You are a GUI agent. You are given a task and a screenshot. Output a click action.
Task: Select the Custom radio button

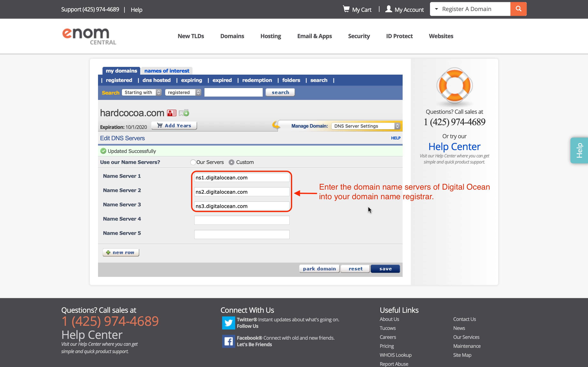[232, 162]
